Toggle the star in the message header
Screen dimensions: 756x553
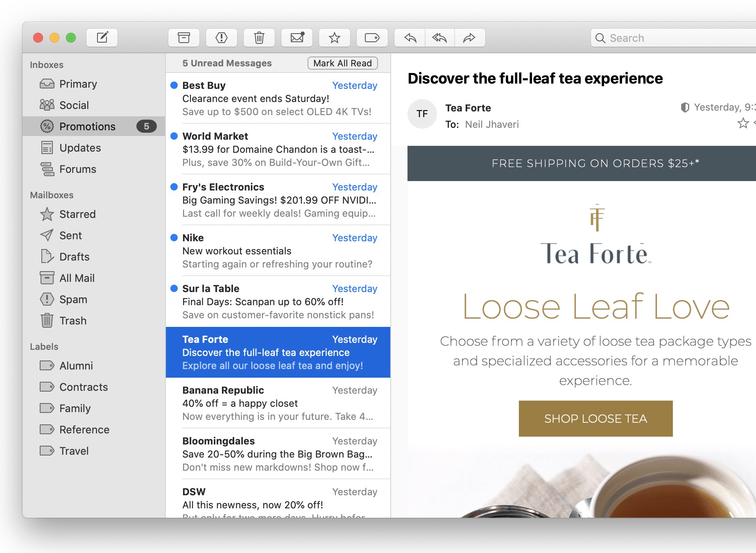[x=743, y=123]
